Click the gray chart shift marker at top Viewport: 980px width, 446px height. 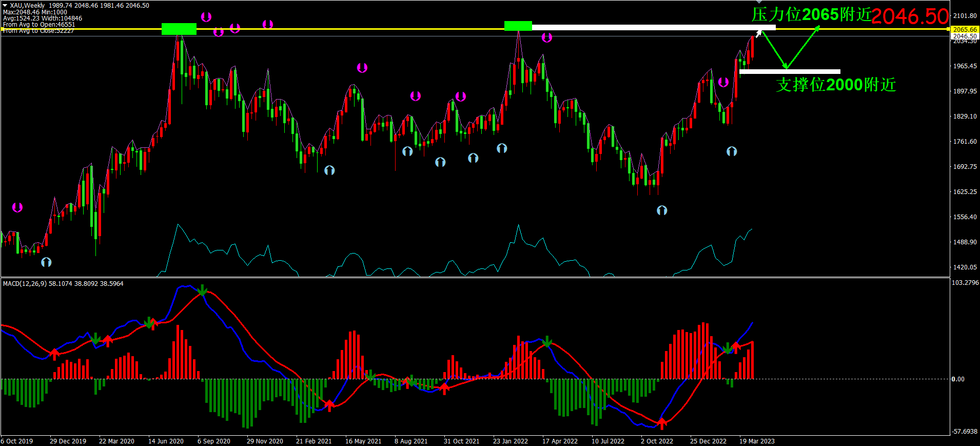point(759,2)
